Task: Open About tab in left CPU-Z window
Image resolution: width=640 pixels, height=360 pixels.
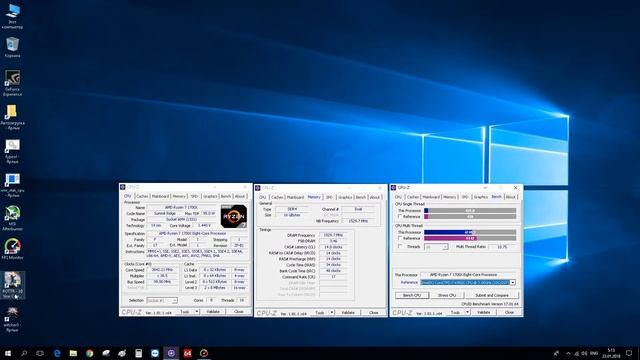Action: click(240, 196)
